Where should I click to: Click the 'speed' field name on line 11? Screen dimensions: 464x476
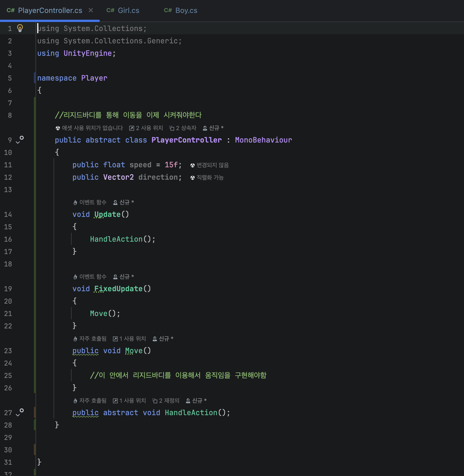pyautogui.click(x=140, y=165)
